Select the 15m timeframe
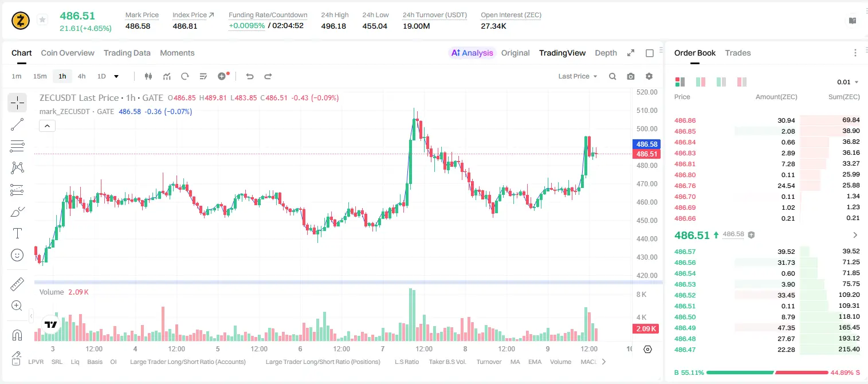 [x=40, y=76]
